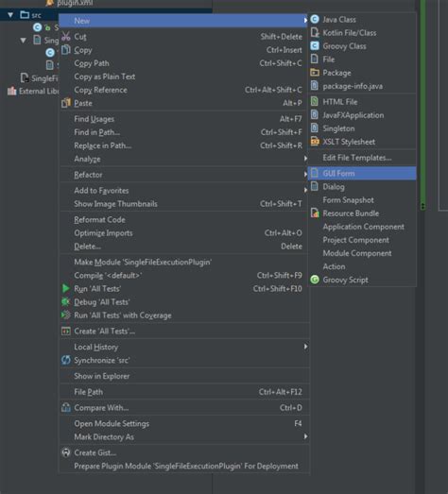Viewport: 448px width, 494px height.
Task: Open Find Usages
Action: [x=94, y=119]
